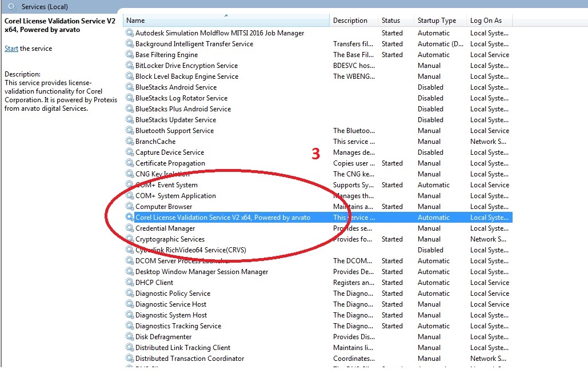This screenshot has height=378, width=588.
Task: Sort by the Description column header
Action: pyautogui.click(x=354, y=20)
